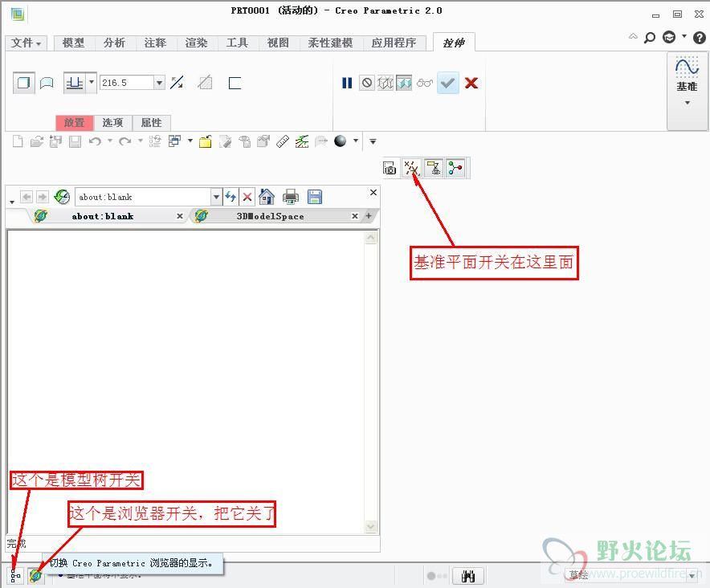This screenshot has width=710, height=588.
Task: Click open file icon in quick toolbar
Action: coord(37,142)
